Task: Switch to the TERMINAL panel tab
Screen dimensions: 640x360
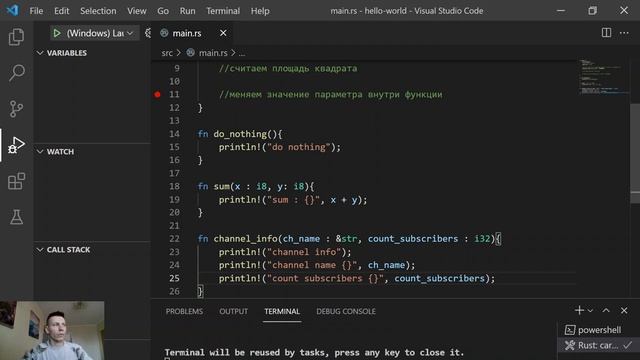Action: coord(282,311)
